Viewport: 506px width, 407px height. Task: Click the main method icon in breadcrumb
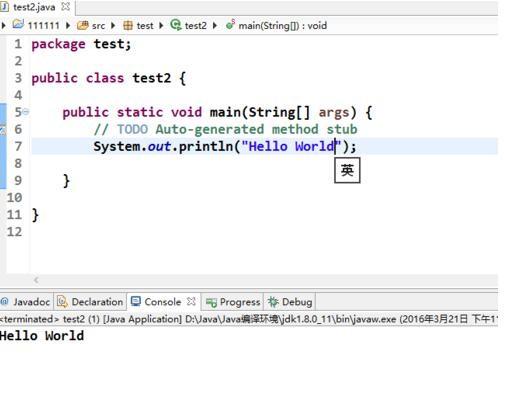[230, 25]
